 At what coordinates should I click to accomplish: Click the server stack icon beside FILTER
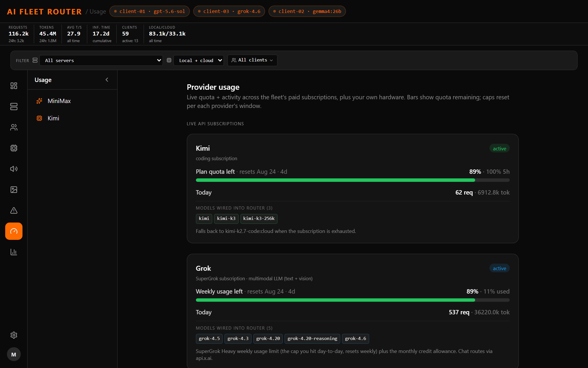click(x=35, y=60)
